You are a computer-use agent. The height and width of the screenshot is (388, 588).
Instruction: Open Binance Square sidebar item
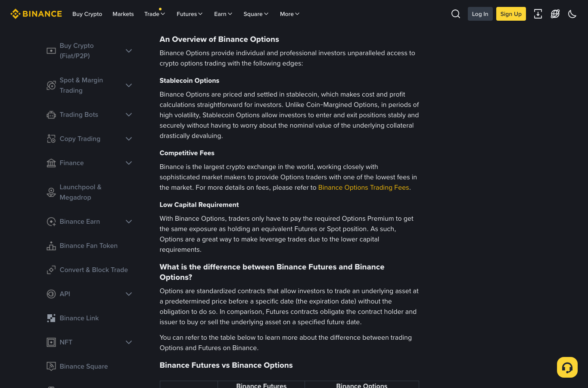point(84,366)
